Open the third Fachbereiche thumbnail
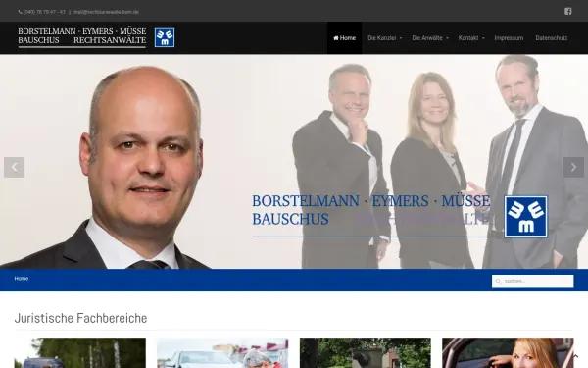The height and width of the screenshot is (368, 588). click(x=366, y=352)
